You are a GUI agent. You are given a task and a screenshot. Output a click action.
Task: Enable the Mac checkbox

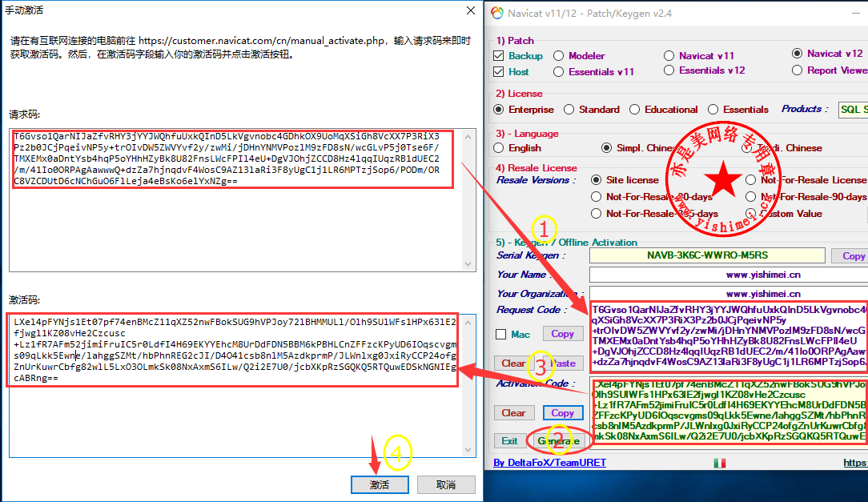tap(501, 335)
